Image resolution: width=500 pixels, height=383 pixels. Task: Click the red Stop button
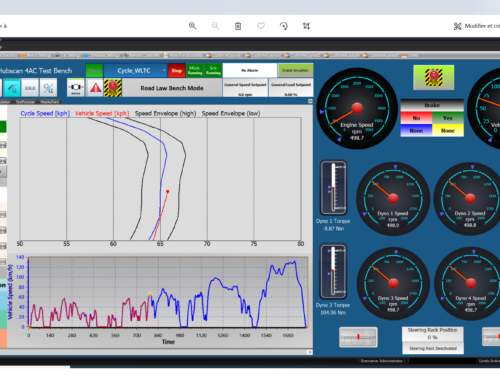click(176, 71)
